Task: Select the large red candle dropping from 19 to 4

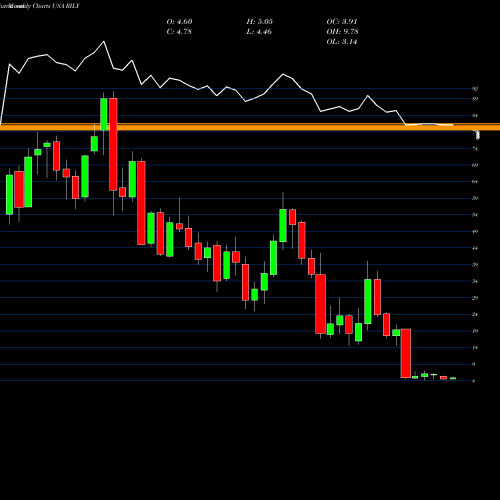Action: (x=406, y=353)
